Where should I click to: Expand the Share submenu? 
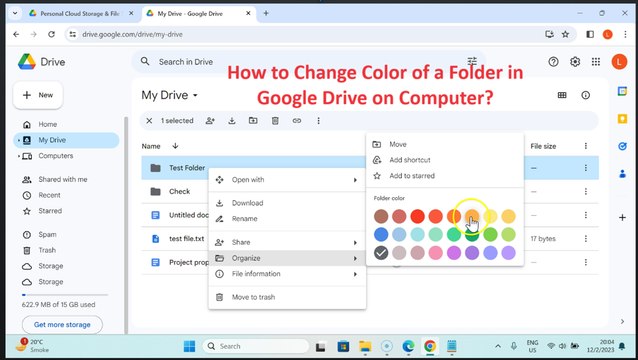pyautogui.click(x=355, y=242)
